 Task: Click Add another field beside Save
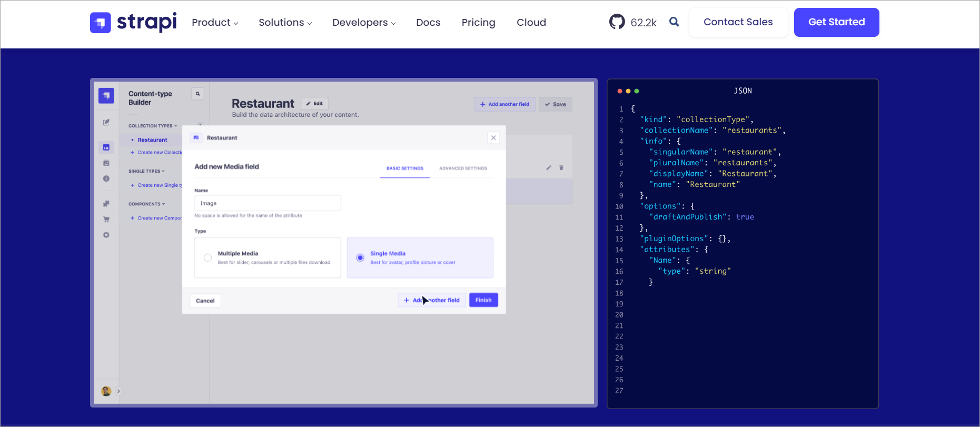pyautogui.click(x=505, y=104)
